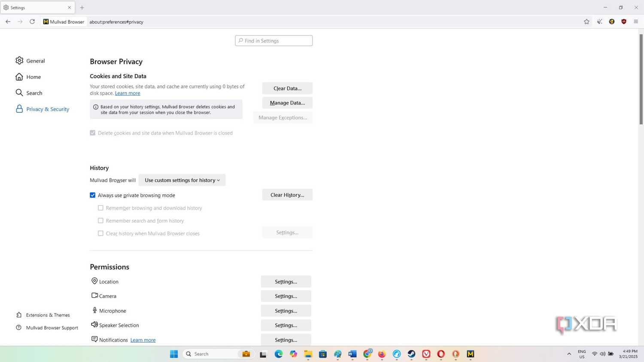644x362 pixels.
Task: Click the Speaker Selection icon
Action: (94, 325)
